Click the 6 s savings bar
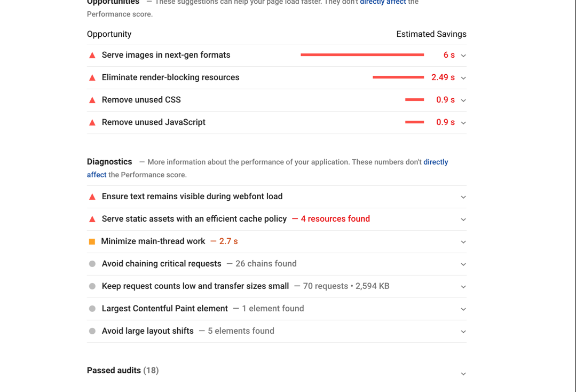This screenshot has width=576, height=392. coord(362,55)
